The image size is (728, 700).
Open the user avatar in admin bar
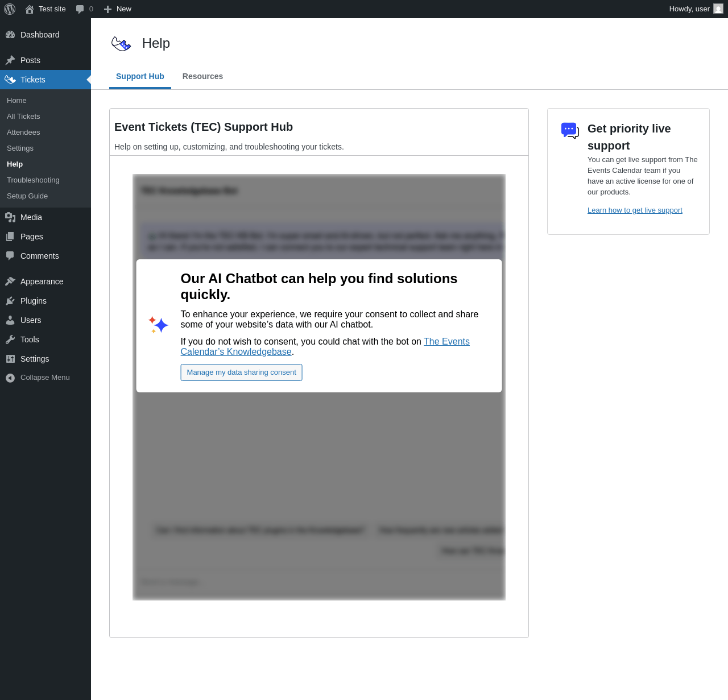[718, 9]
